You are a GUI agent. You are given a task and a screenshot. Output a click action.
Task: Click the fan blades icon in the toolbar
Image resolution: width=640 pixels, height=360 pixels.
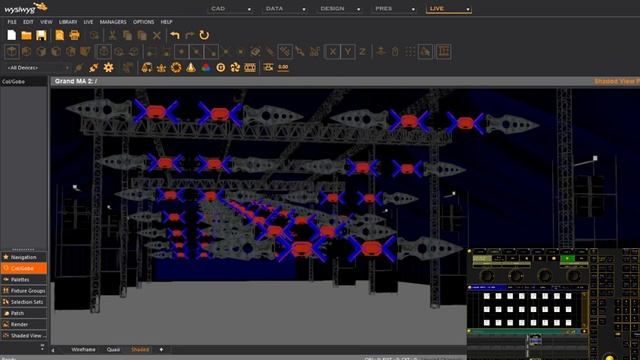click(x=235, y=68)
